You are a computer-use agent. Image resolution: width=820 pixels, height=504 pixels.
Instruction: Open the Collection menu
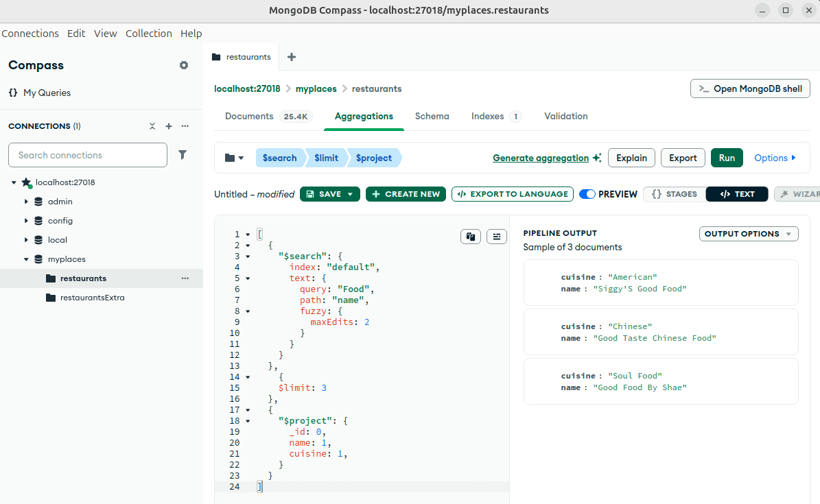(149, 33)
